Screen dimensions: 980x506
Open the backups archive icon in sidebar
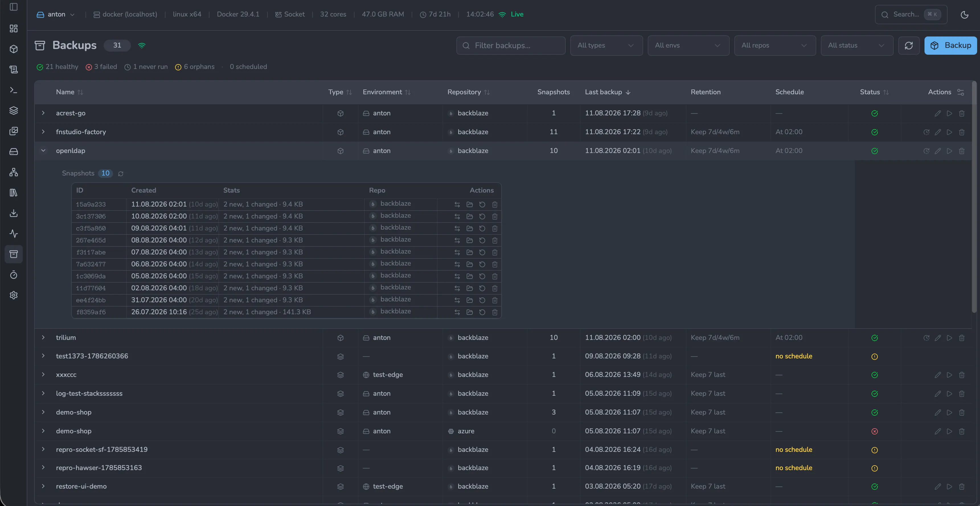pyautogui.click(x=14, y=254)
